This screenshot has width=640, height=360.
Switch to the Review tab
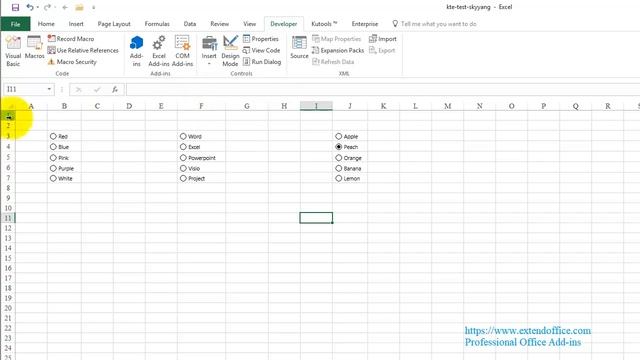(220, 24)
